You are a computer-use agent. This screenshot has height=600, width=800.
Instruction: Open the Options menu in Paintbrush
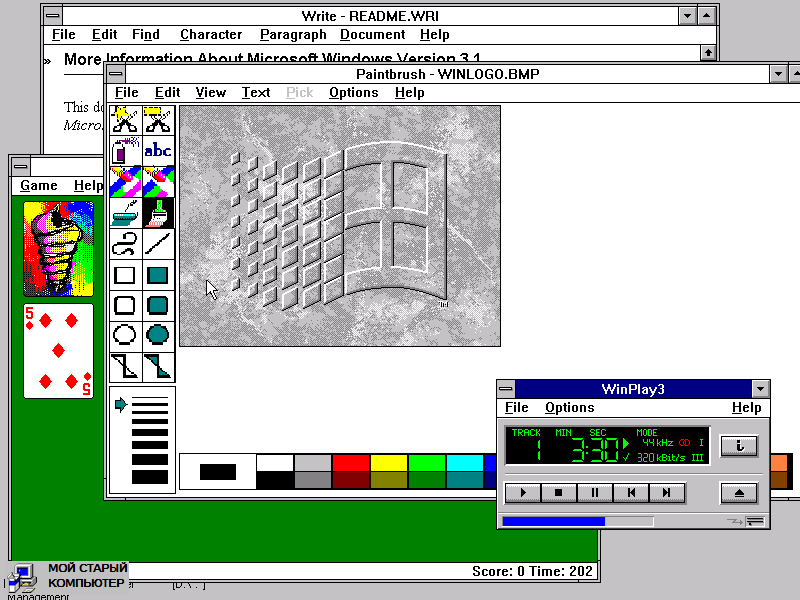pyautogui.click(x=353, y=92)
